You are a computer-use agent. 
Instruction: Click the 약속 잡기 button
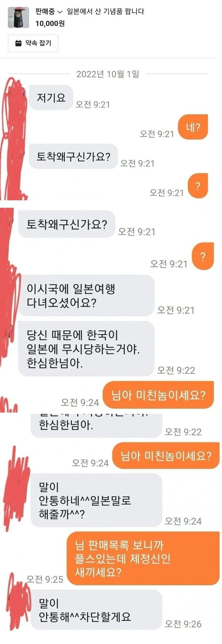pyautogui.click(x=33, y=43)
